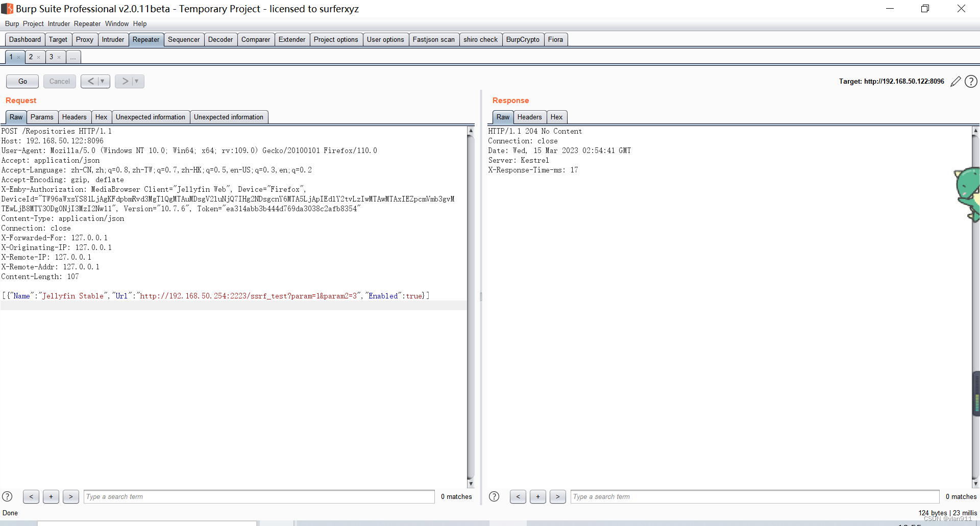The height and width of the screenshot is (526, 980).
Task: Open the Project options tab
Action: coord(336,39)
